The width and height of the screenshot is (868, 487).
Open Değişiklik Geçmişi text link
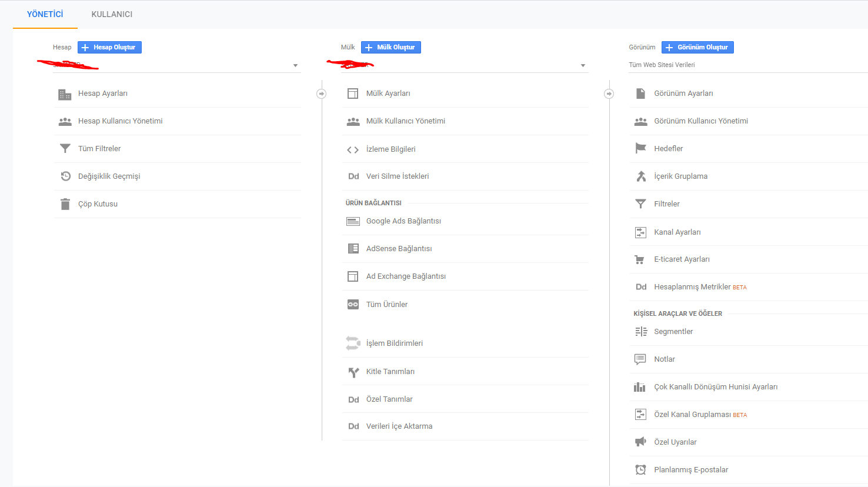tap(109, 176)
